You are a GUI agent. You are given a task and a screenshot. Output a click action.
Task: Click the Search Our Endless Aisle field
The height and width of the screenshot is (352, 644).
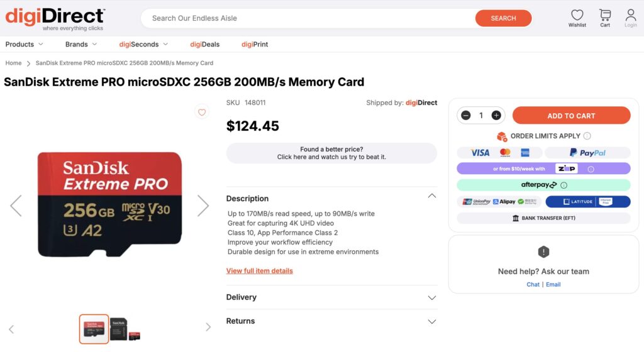[308, 18]
